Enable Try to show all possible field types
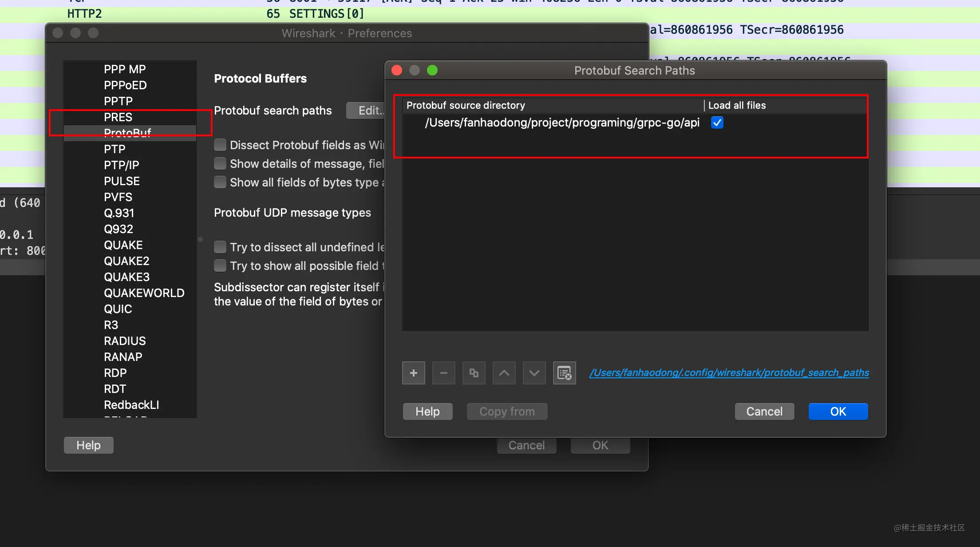 coord(220,266)
